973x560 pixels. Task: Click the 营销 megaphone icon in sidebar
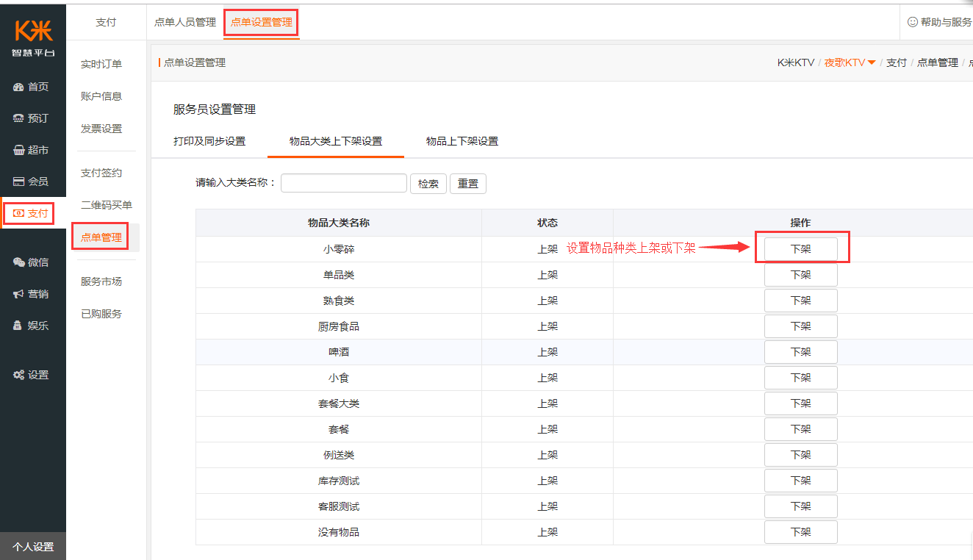coord(19,294)
